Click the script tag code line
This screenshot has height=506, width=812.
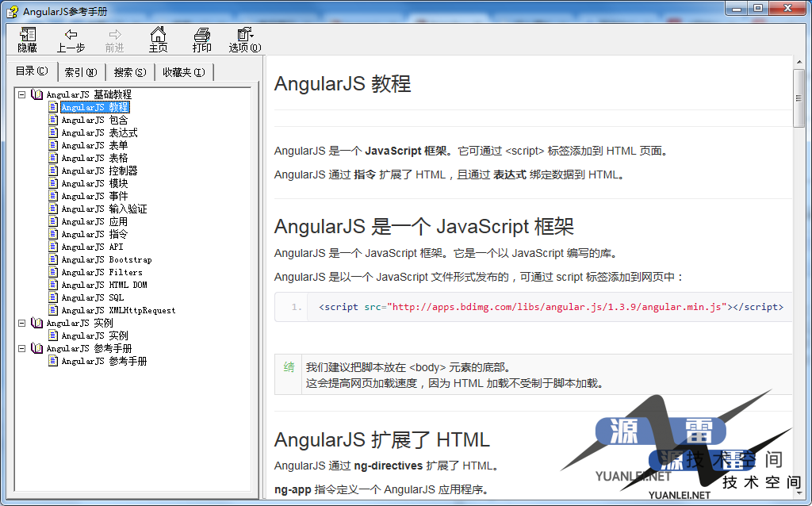551,307
